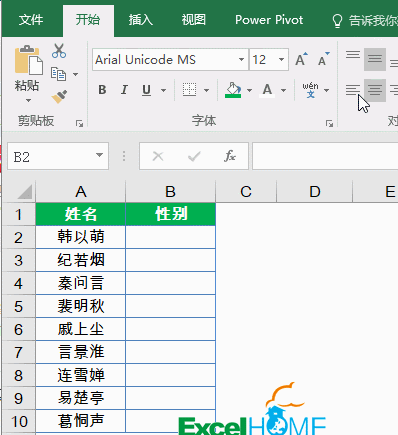Toggle Italic formatting

[124, 90]
